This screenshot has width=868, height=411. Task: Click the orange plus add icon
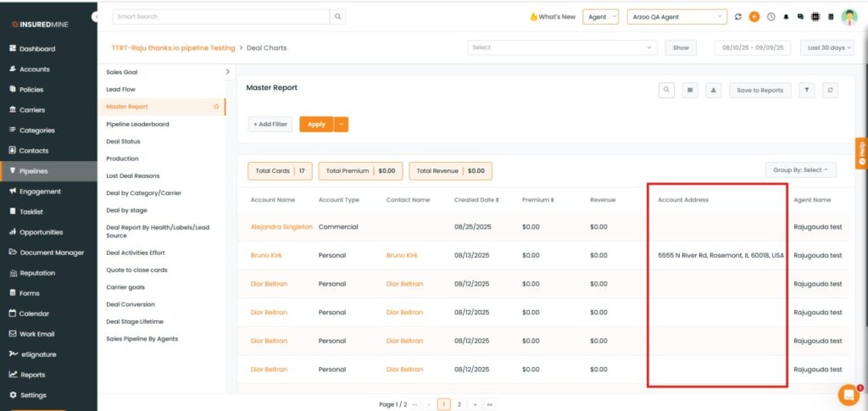tap(754, 17)
